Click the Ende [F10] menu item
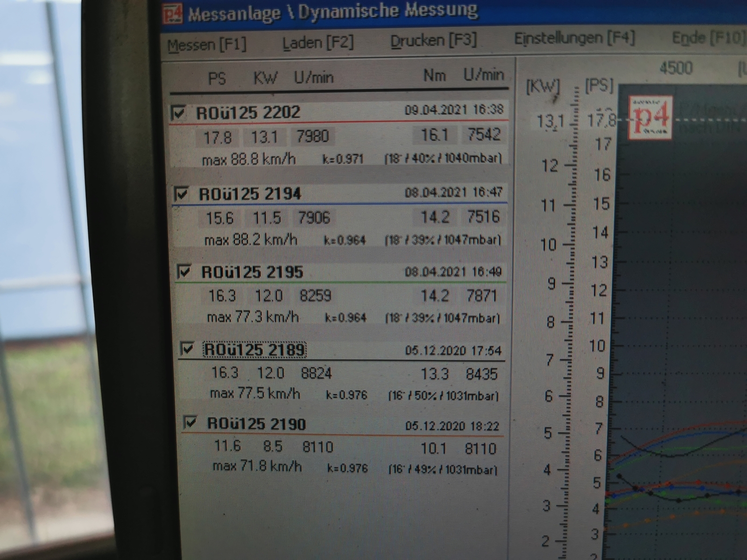The width and height of the screenshot is (747, 560). [x=707, y=37]
